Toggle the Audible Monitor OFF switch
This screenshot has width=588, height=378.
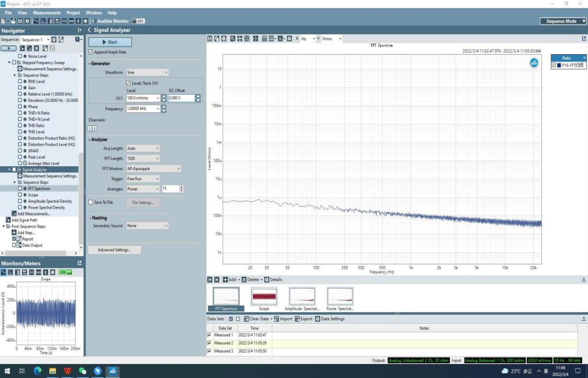click(x=138, y=21)
